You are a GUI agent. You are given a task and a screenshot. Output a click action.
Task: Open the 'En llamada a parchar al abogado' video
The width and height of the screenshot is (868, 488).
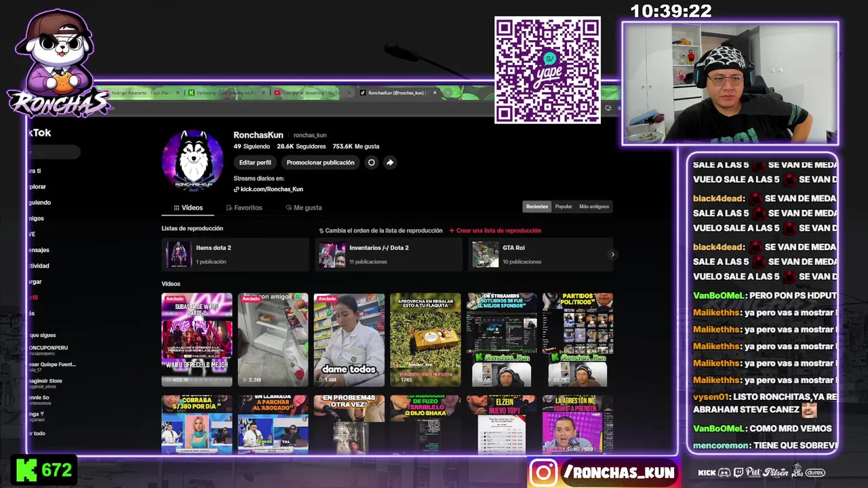click(x=273, y=424)
